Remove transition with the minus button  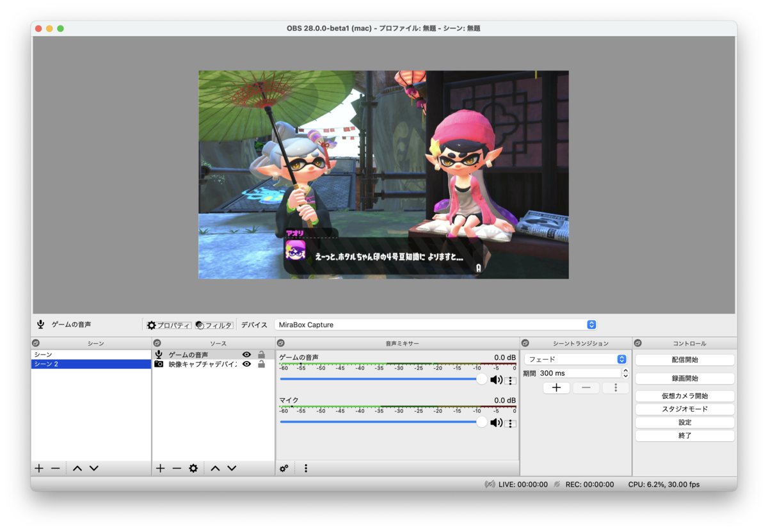tap(586, 388)
